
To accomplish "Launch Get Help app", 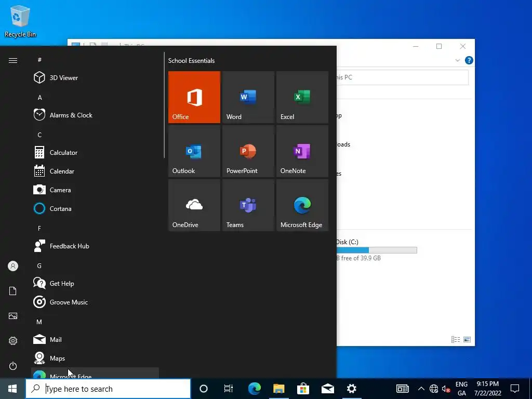I will 95,283.
